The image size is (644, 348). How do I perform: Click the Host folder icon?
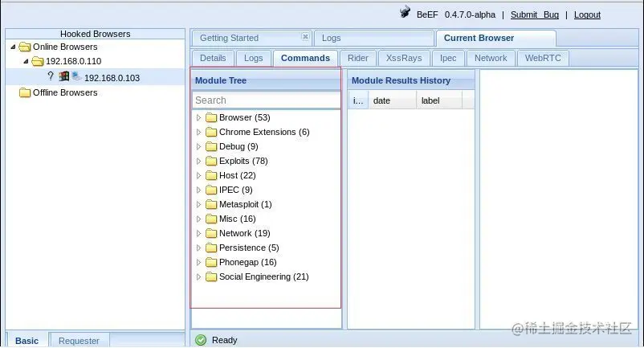[211, 176]
